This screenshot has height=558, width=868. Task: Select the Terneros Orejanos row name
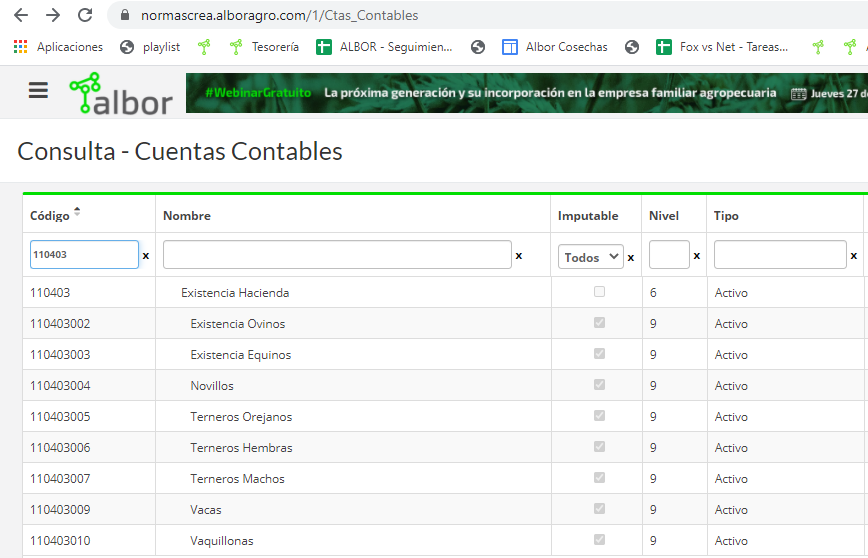pyautogui.click(x=241, y=417)
